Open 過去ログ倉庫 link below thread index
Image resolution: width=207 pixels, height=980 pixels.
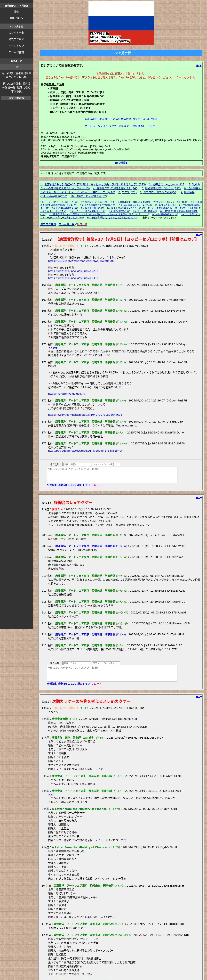pyautogui.click(x=48, y=224)
